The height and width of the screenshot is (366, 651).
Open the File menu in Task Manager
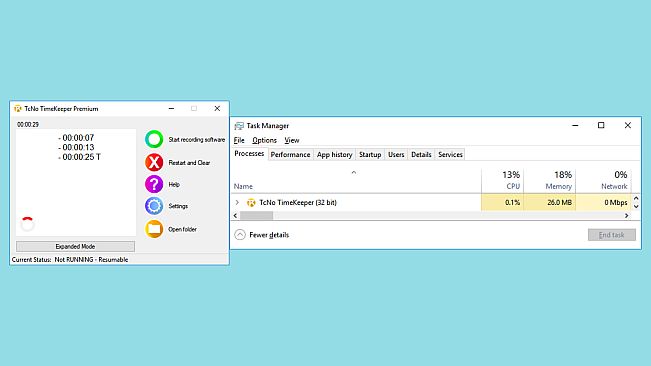[x=239, y=140]
